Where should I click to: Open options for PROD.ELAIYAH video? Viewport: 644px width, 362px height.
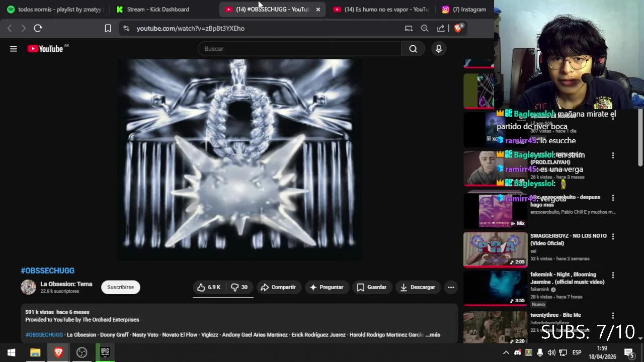click(613, 156)
